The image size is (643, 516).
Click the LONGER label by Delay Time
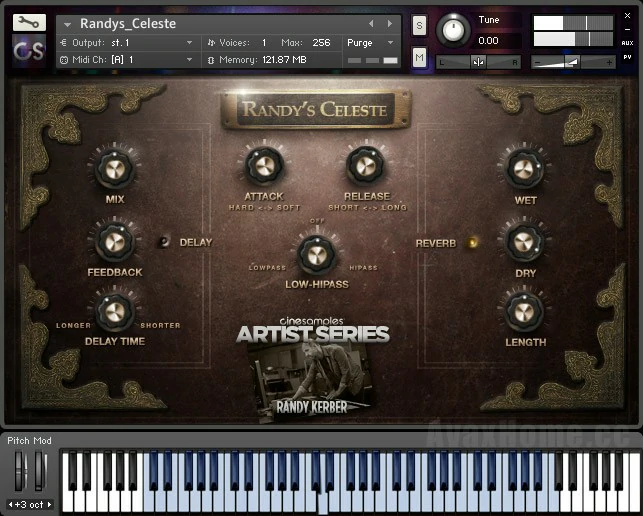(73, 325)
